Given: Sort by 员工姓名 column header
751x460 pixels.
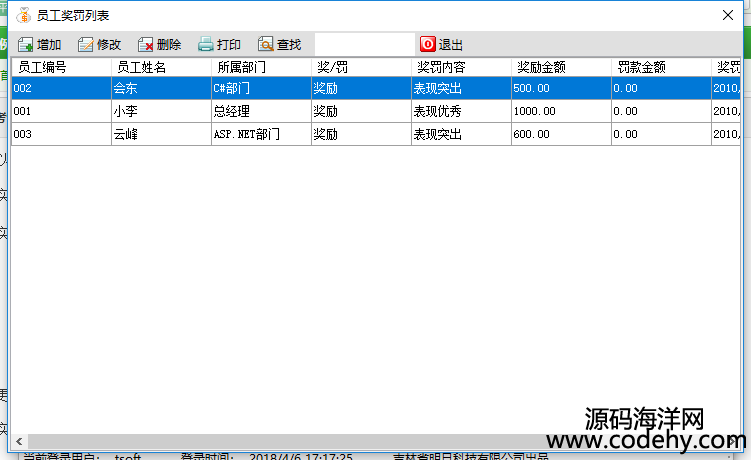Looking at the screenshot, I should 161,67.
